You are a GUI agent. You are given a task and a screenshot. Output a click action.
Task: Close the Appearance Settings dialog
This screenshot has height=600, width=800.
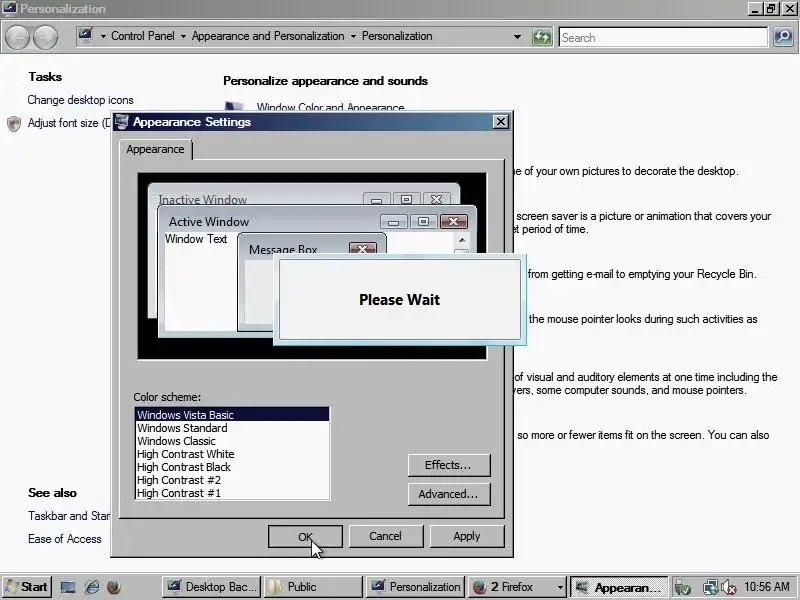click(501, 121)
